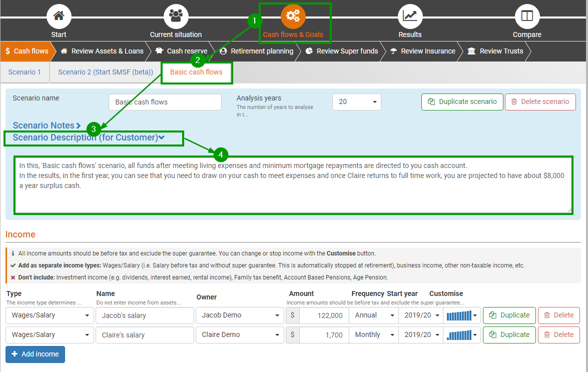Screen dimensions: 588x372
Task: Click the Duplicate scenario button
Action: pyautogui.click(x=462, y=102)
